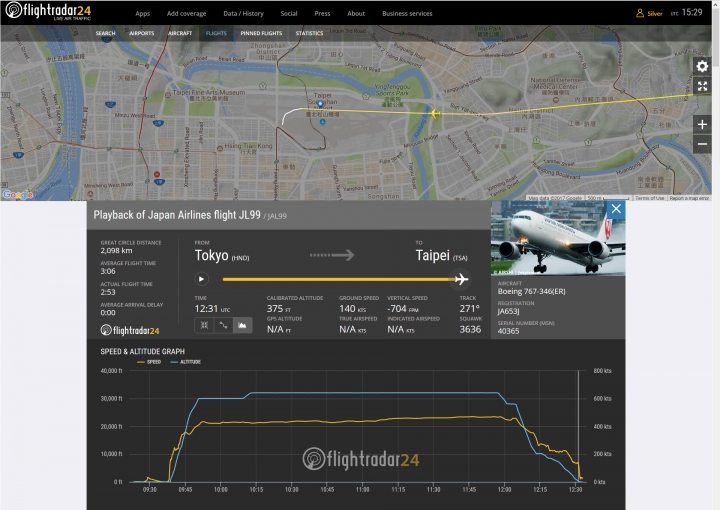Click the Tokyo (HND) origin
This screenshot has height=510, width=720.
(222, 255)
